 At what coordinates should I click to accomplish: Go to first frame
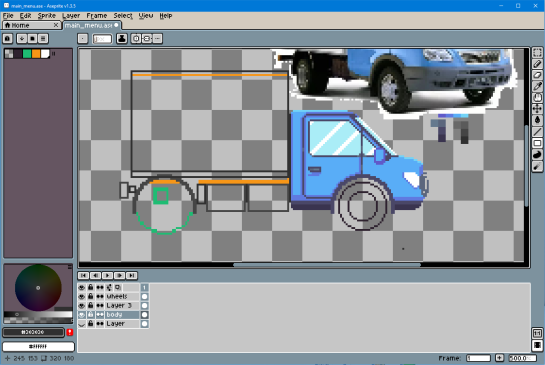(x=83, y=276)
